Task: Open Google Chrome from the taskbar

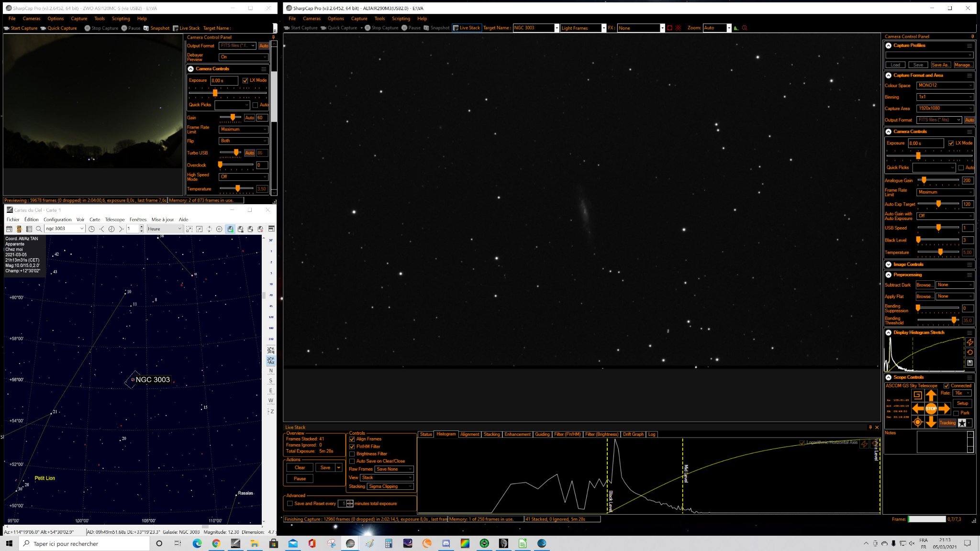Action: (x=216, y=543)
